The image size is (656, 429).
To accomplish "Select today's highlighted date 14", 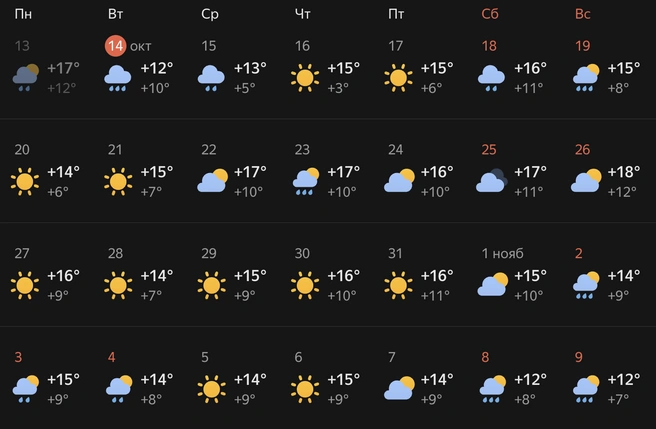I will (117, 46).
